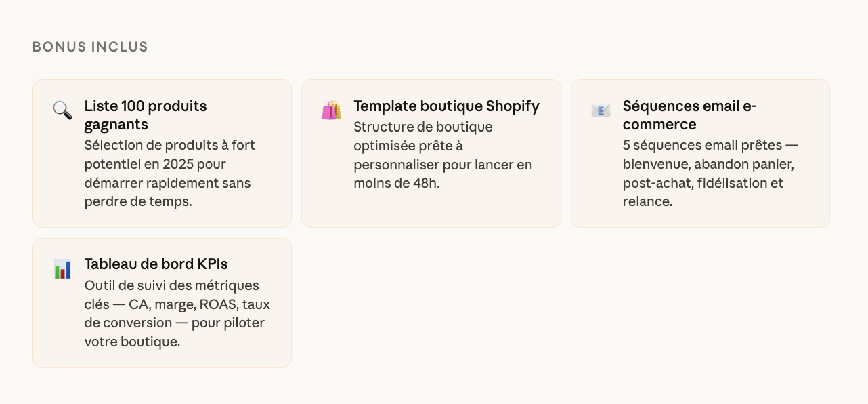Click the 'bienvenue, abandon panier' text line
The height and width of the screenshot is (404, 868).
pyautogui.click(x=708, y=164)
